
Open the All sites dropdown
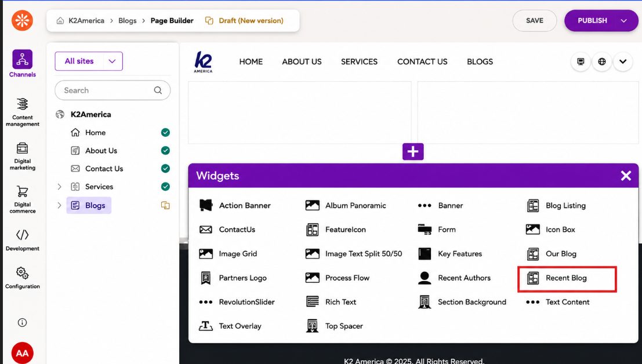(x=89, y=61)
